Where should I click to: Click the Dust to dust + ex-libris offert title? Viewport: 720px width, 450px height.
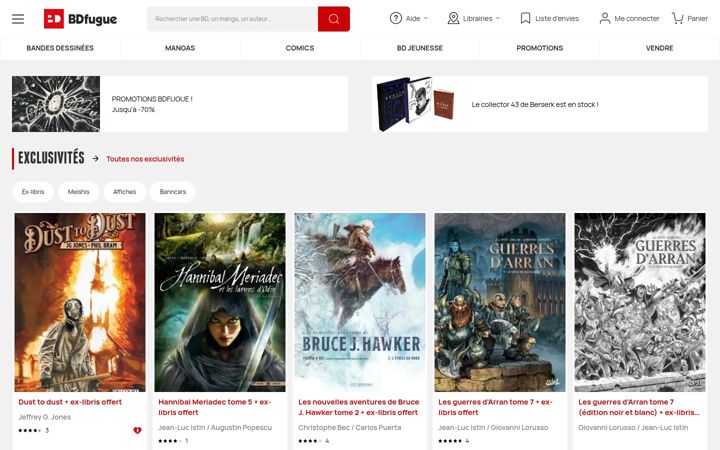[70, 402]
